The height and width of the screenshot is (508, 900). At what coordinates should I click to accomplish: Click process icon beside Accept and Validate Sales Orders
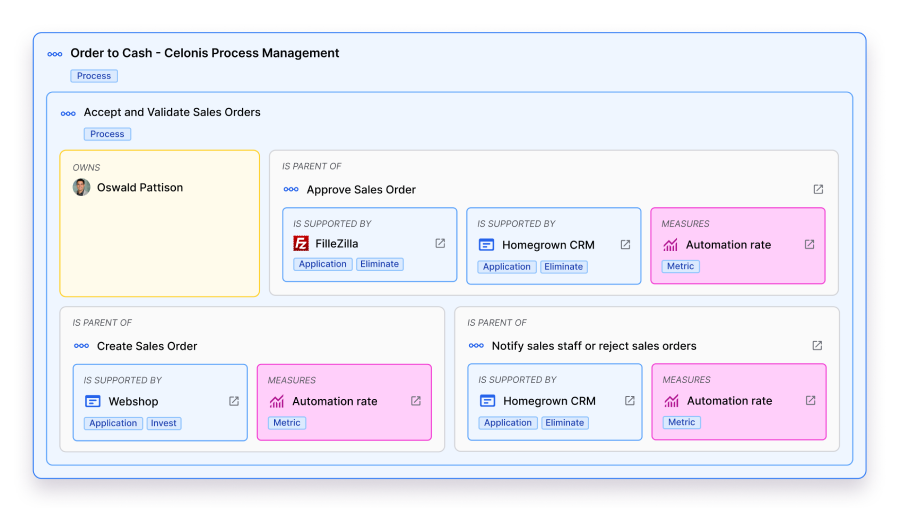pos(68,113)
